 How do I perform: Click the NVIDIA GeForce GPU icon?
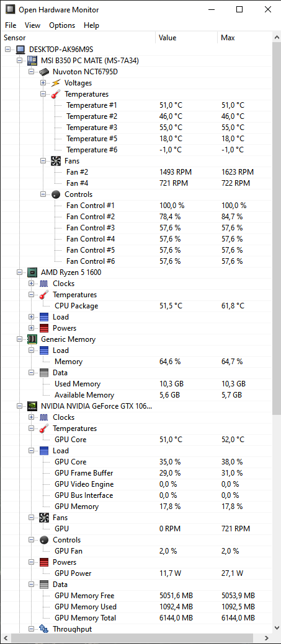32,406
